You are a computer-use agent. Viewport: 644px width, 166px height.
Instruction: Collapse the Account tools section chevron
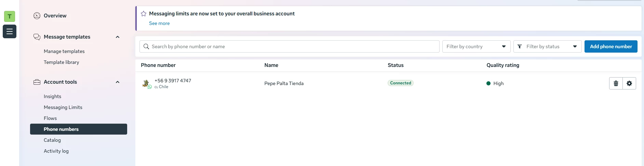[x=118, y=82]
